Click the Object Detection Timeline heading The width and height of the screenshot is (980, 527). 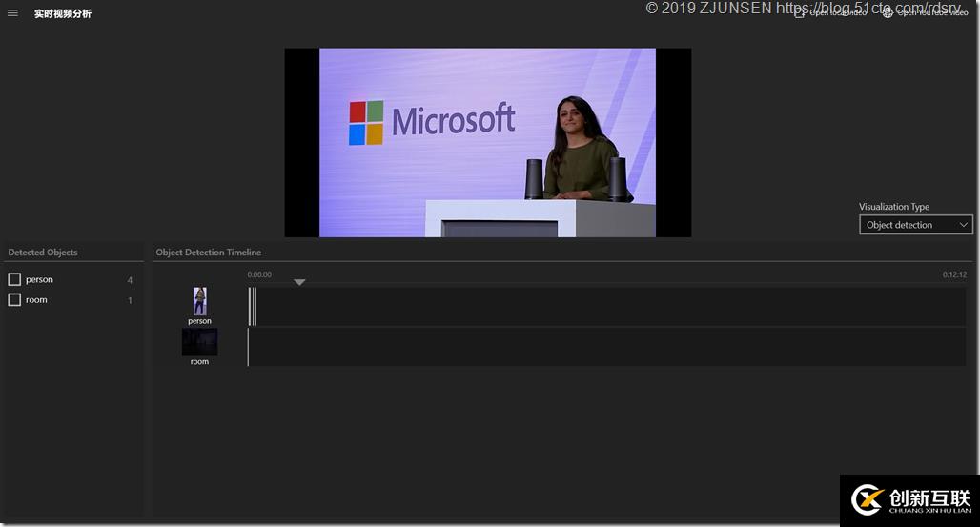coord(208,253)
